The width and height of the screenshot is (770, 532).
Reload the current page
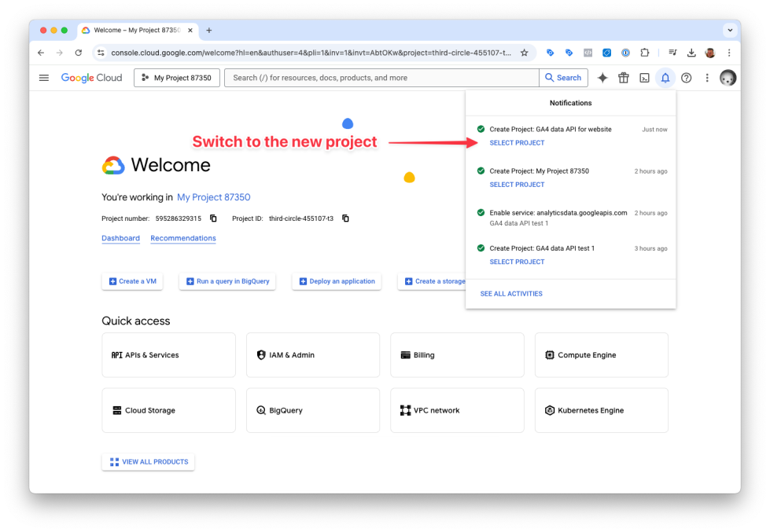click(x=79, y=53)
